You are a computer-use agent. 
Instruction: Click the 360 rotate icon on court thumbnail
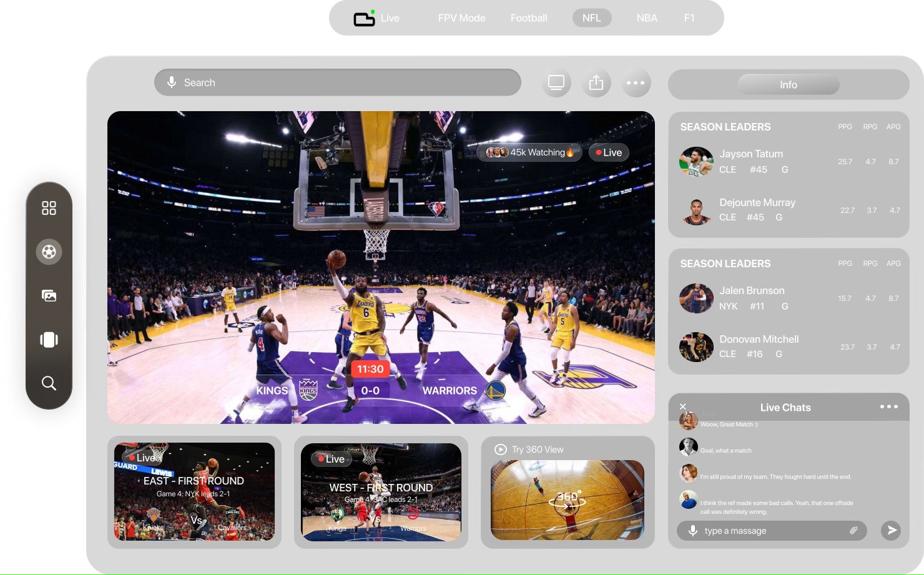pos(568,500)
